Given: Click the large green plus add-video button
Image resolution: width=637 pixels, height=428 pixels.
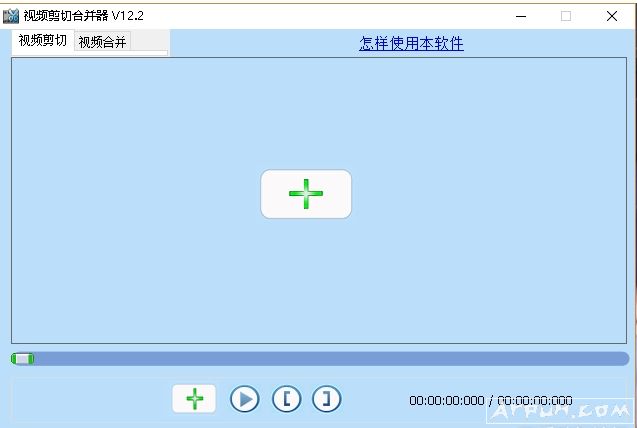Looking at the screenshot, I should click(306, 194).
